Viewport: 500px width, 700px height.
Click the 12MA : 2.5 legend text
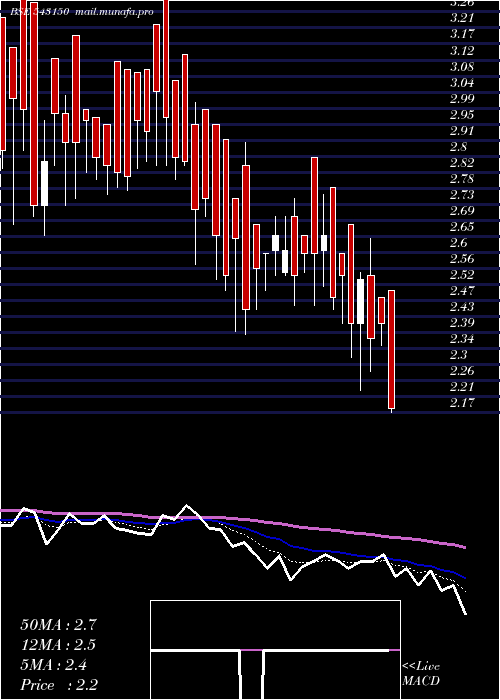point(58,645)
